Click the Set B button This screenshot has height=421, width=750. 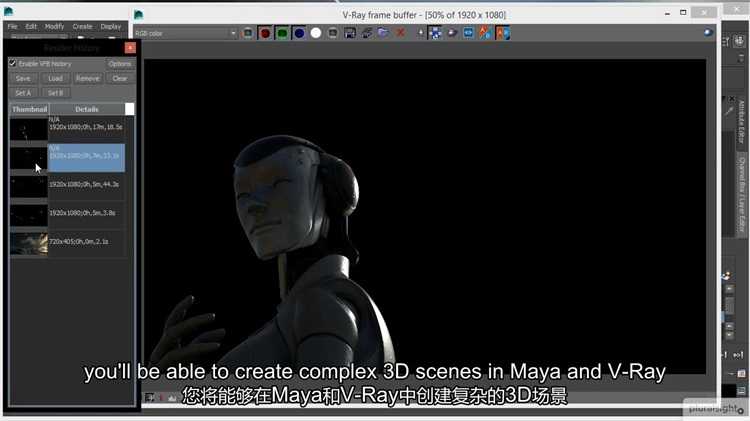tap(55, 93)
